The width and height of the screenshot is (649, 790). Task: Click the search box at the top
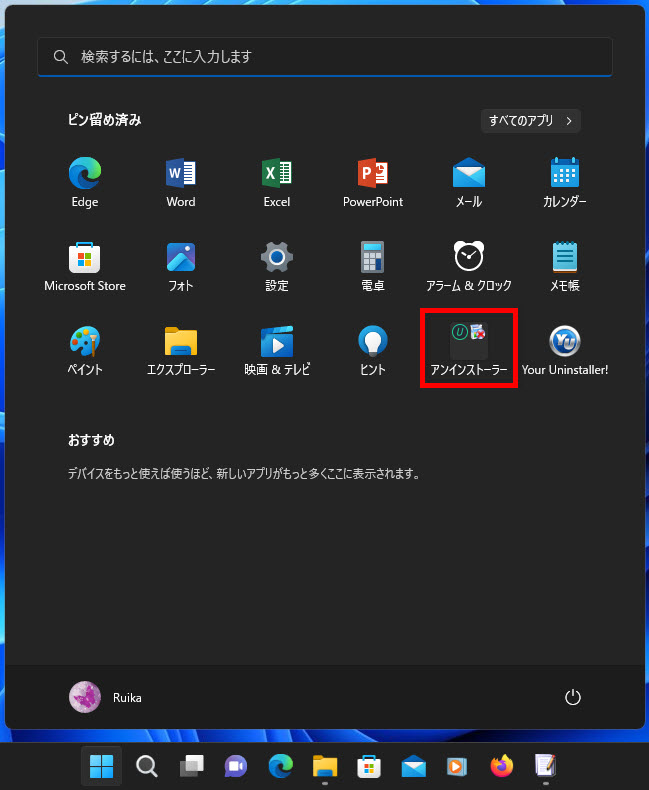325,57
